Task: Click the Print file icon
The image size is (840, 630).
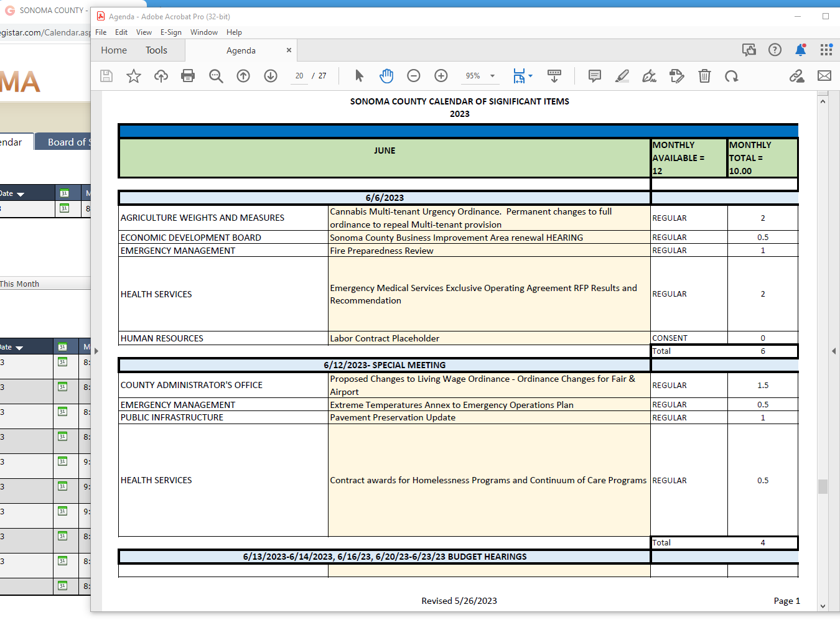Action: point(188,76)
